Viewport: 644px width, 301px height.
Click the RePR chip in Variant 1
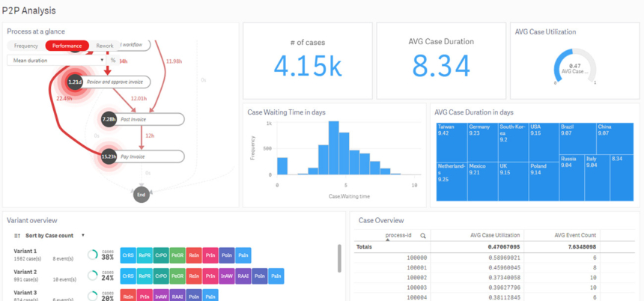145,255
